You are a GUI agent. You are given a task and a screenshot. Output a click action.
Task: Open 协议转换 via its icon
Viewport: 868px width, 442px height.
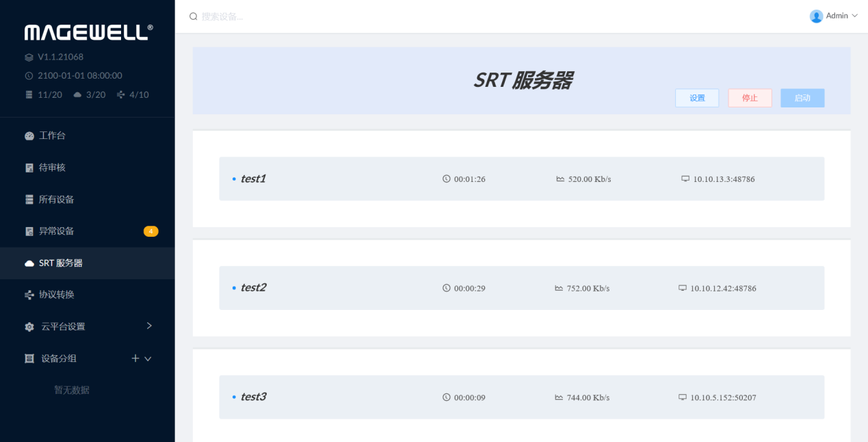point(29,295)
